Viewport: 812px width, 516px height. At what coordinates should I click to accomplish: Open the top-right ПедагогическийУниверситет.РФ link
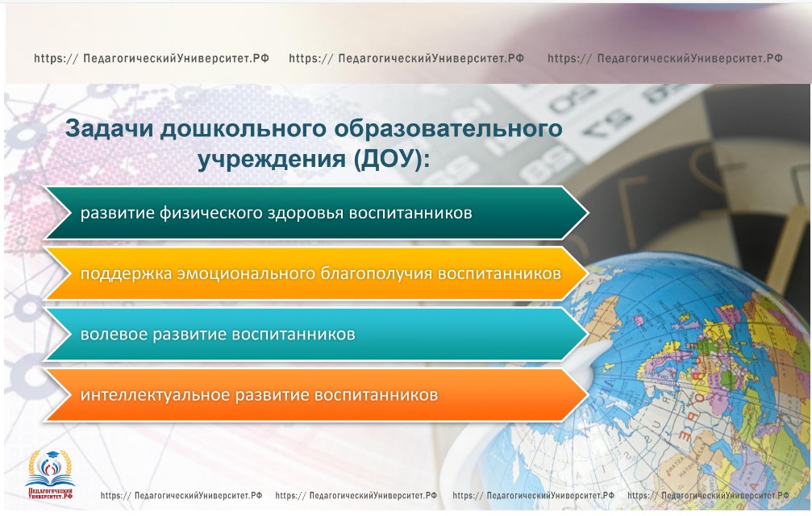(x=665, y=59)
